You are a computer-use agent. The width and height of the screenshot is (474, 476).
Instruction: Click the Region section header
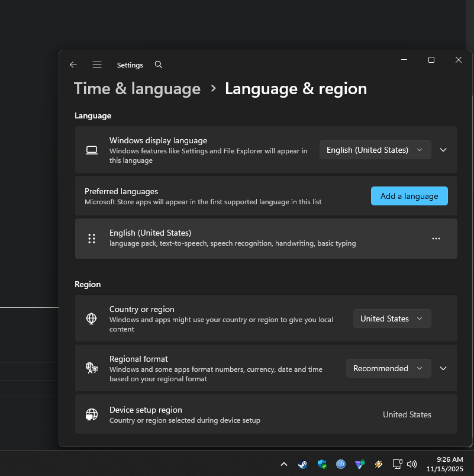click(88, 284)
